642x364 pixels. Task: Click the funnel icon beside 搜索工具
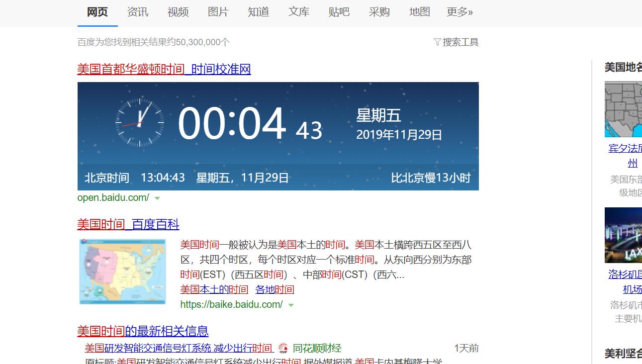click(437, 42)
